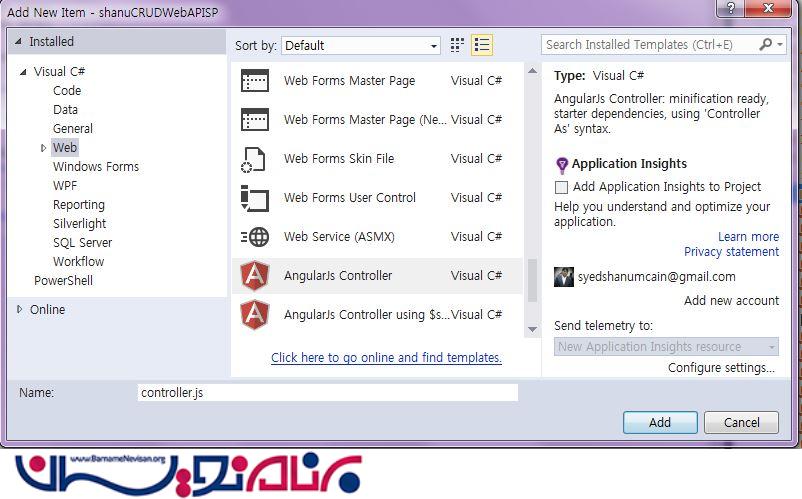Viewport: 802px width, 499px height.
Task: Select the first Web Forms Master Page icon
Action: (255, 81)
